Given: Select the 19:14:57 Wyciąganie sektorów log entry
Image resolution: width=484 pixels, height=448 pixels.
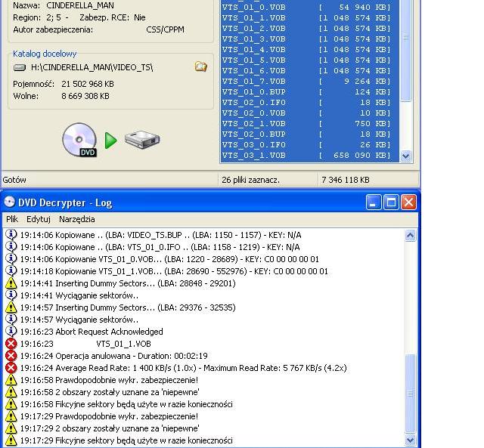Looking at the screenshot, I should click(x=79, y=320).
